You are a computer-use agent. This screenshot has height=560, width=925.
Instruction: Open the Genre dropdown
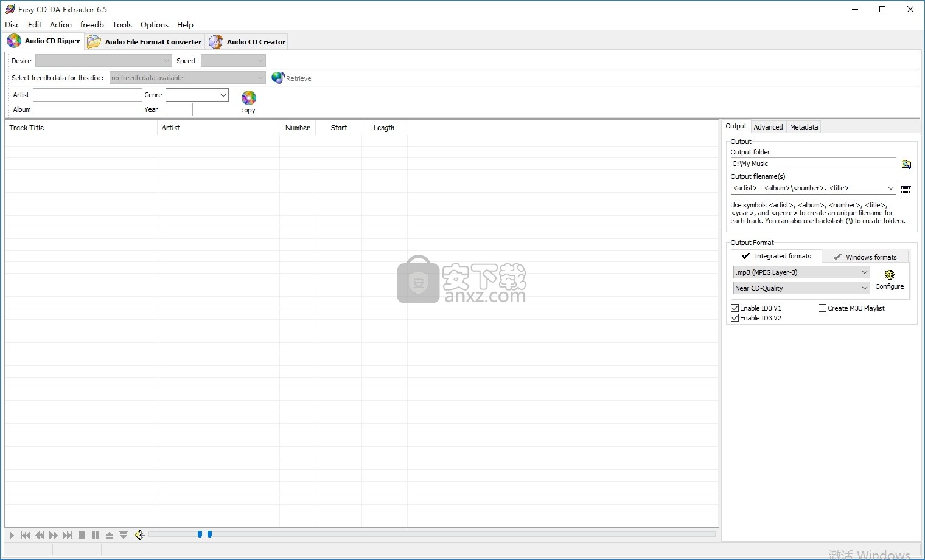pyautogui.click(x=197, y=95)
